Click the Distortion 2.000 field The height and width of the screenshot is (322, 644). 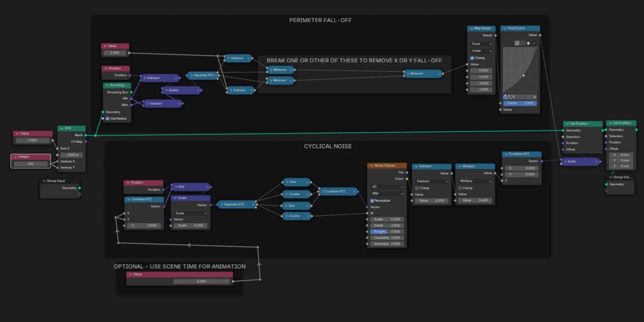tap(387, 244)
